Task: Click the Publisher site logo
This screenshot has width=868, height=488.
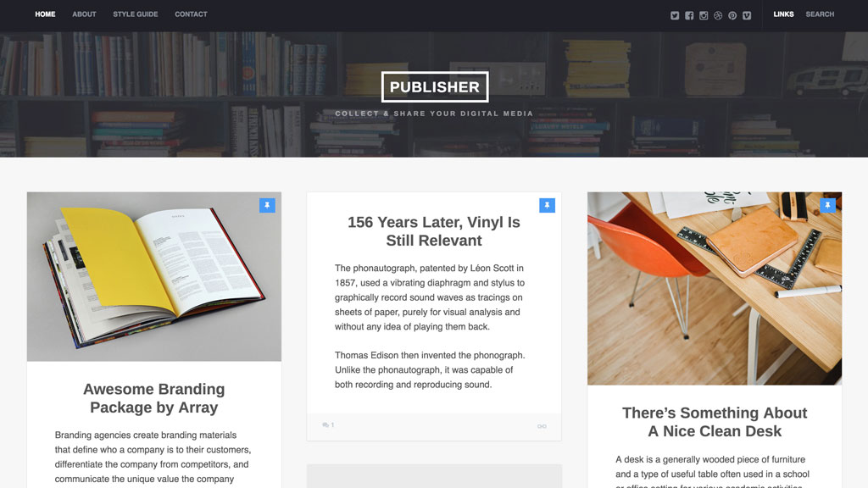Action: pyautogui.click(x=435, y=87)
